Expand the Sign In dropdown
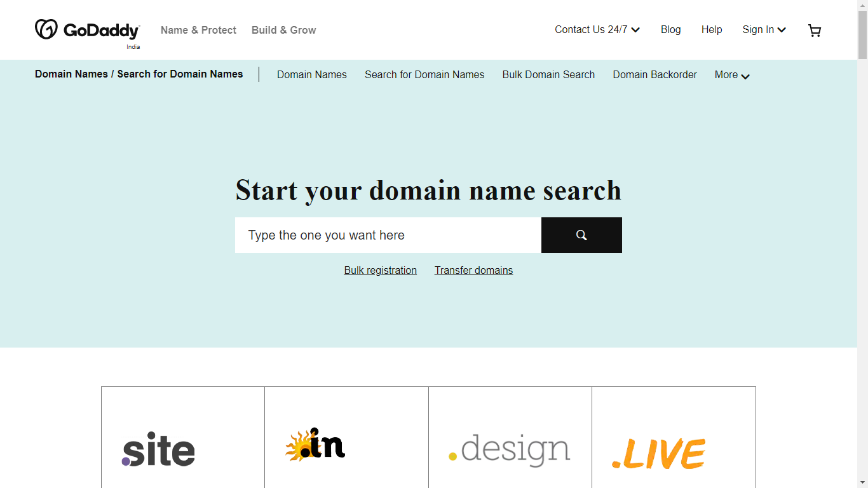 point(764,30)
